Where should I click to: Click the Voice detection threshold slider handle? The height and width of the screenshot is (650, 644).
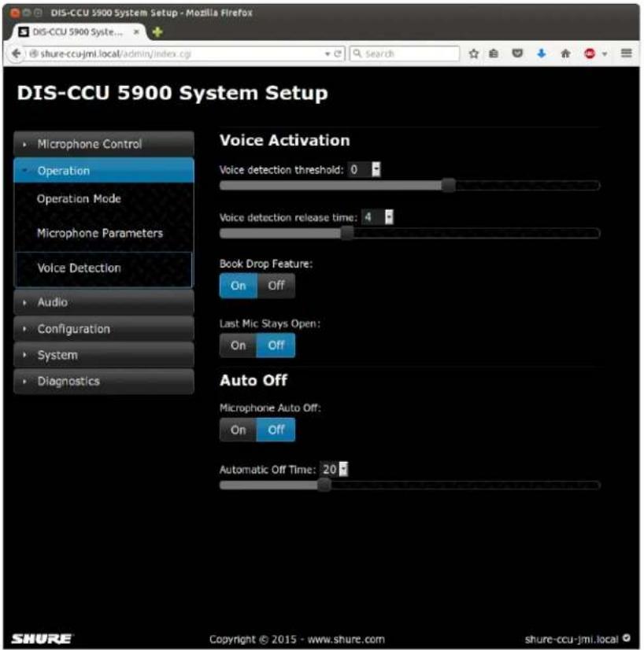point(448,185)
